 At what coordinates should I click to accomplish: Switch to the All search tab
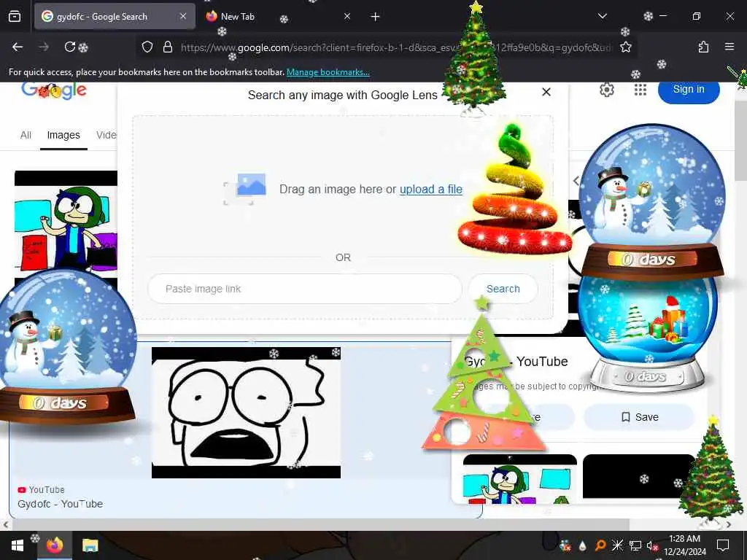point(26,135)
